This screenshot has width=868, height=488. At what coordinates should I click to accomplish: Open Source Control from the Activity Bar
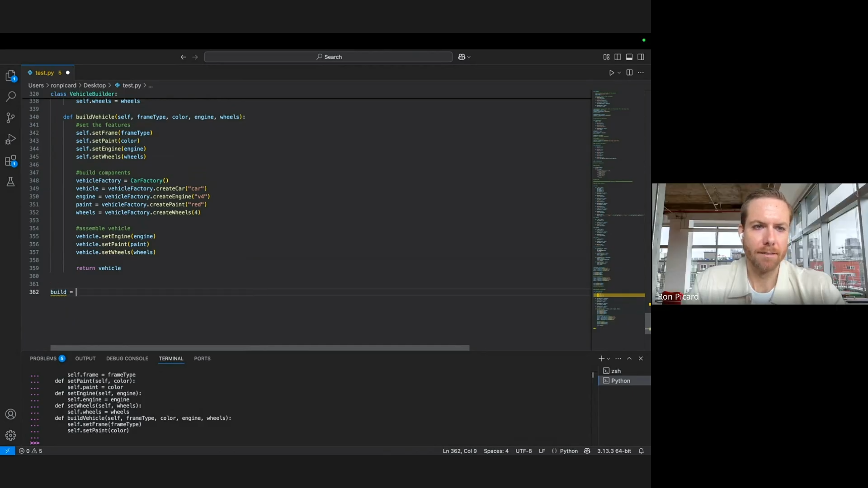pos(10,118)
